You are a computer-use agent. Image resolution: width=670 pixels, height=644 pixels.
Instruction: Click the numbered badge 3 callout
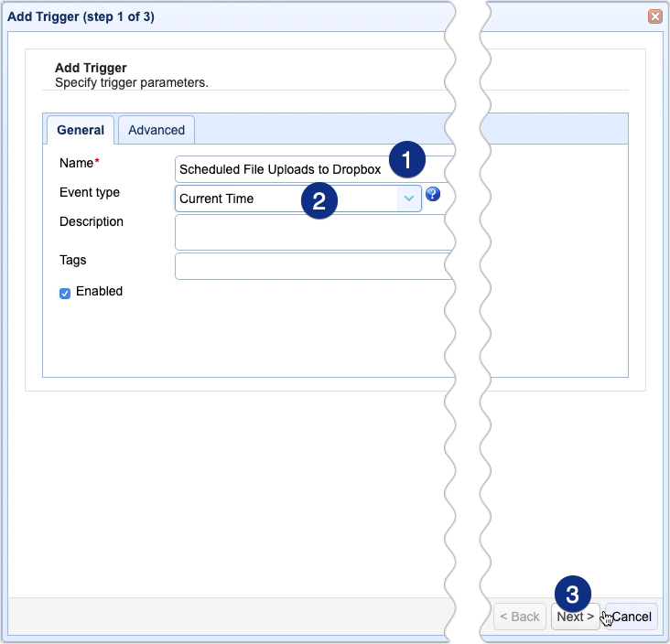(572, 595)
